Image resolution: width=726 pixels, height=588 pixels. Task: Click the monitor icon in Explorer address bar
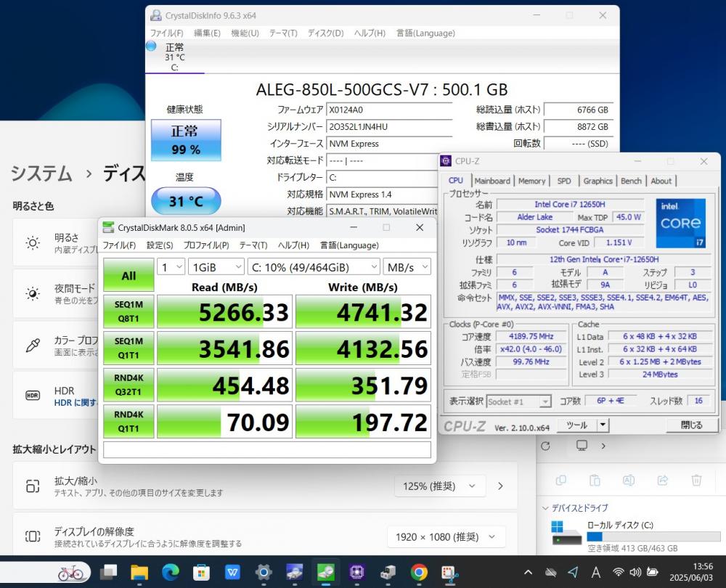pos(582,446)
